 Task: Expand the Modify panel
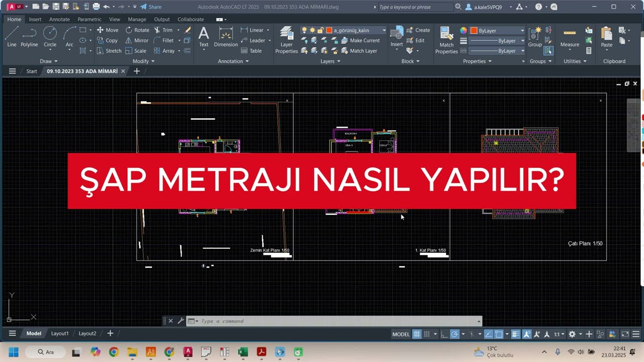coord(143,61)
